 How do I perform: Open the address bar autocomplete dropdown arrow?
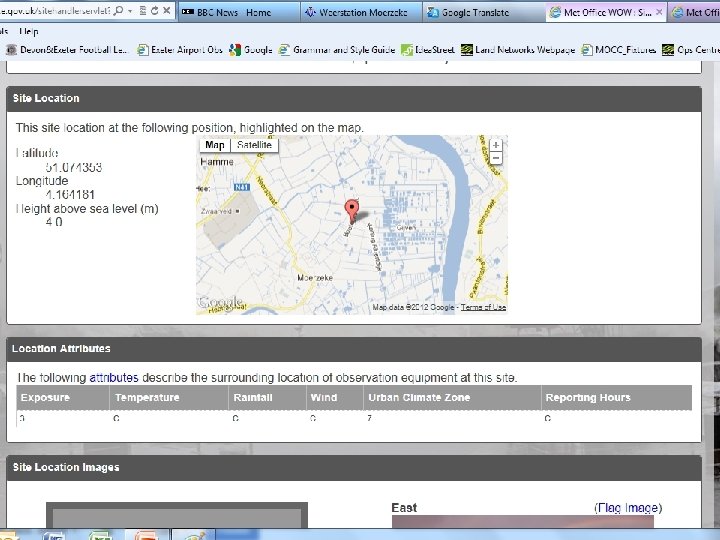coord(130,11)
